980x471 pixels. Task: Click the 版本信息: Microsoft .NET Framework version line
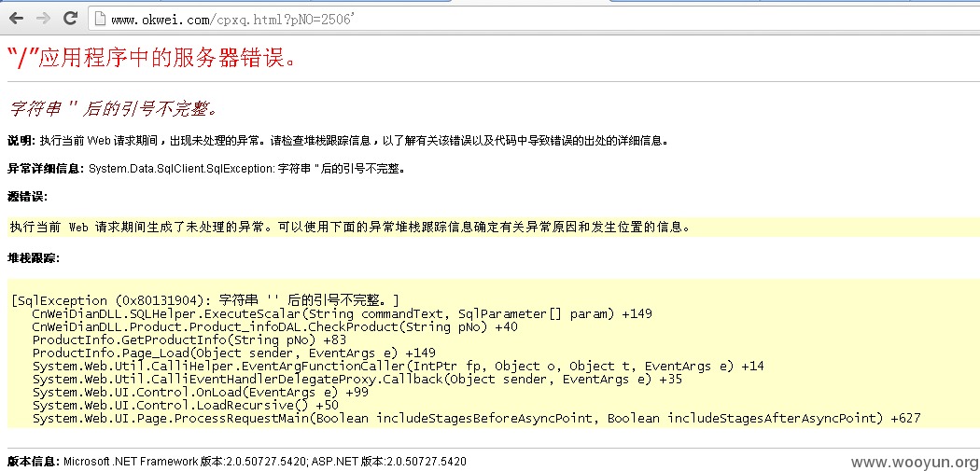pyautogui.click(x=237, y=462)
